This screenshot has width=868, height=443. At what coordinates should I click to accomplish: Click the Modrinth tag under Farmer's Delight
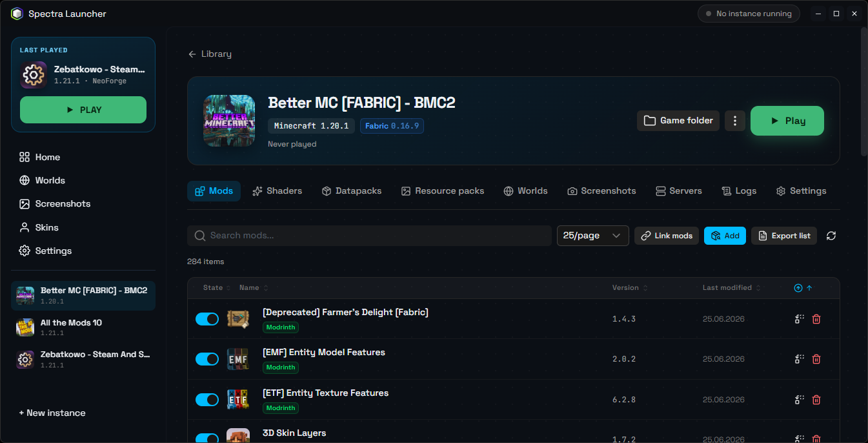(281, 327)
